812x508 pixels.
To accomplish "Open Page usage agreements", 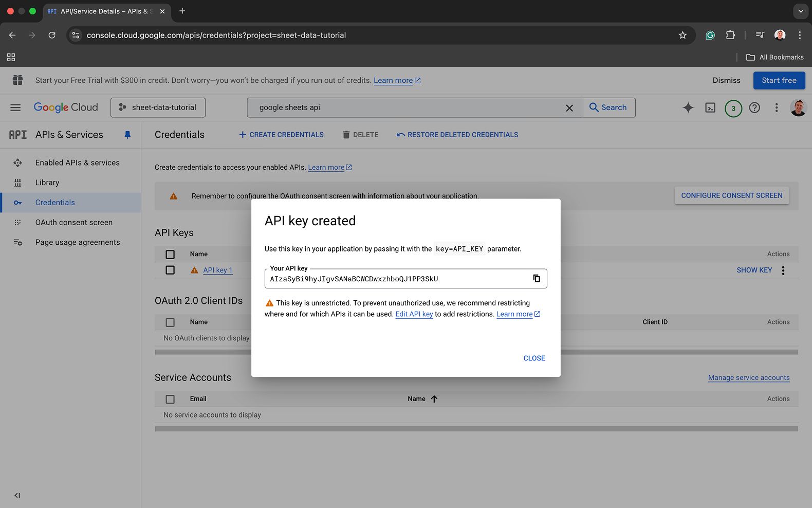I will (70, 242).
